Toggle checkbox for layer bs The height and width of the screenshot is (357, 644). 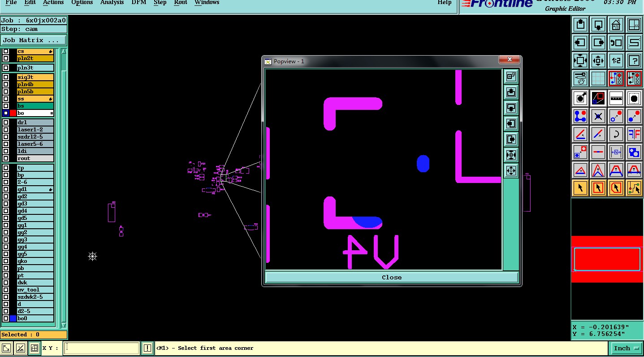click(6, 106)
